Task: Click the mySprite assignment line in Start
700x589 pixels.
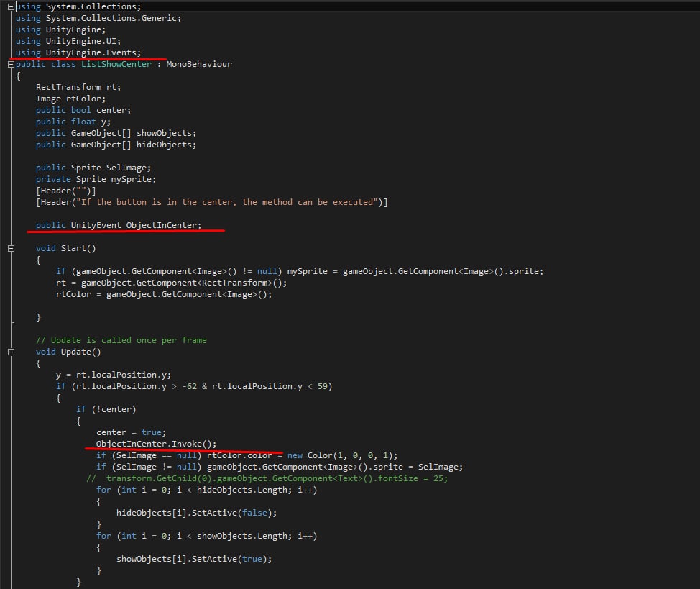Action: click(300, 271)
